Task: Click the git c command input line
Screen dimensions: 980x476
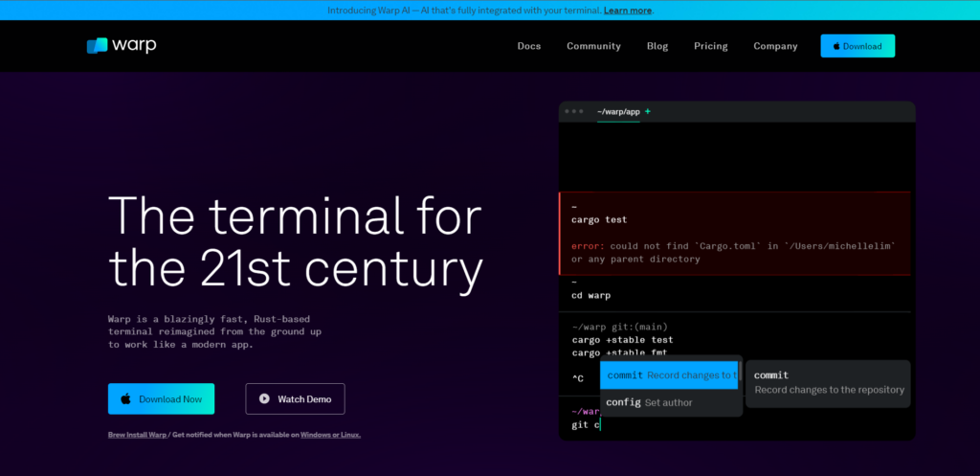Action: 586,424
